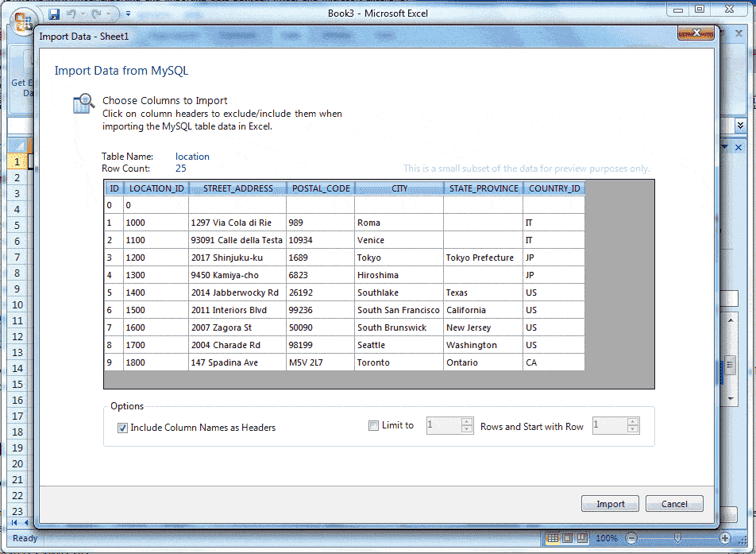Click the Zoom In plus icon
Image resolution: width=756 pixels, height=554 pixels.
click(x=725, y=538)
